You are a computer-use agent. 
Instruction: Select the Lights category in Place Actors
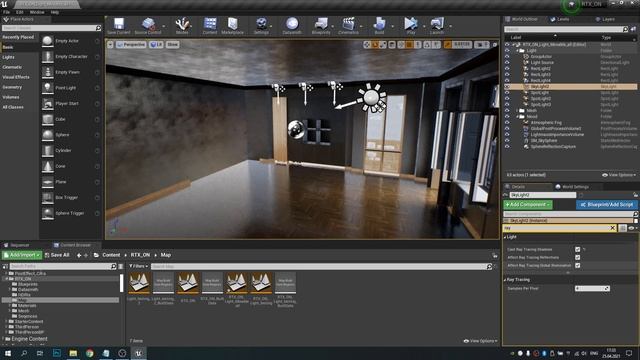9,57
